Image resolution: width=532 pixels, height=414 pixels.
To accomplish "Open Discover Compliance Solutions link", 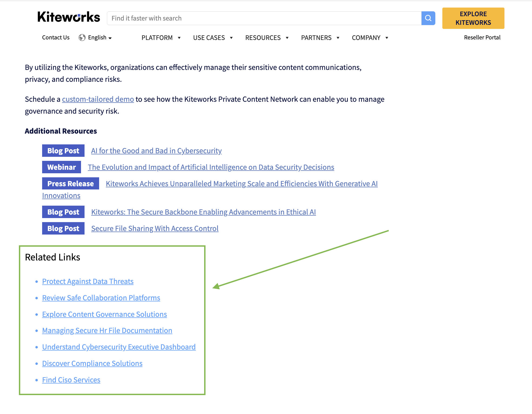I will point(92,363).
